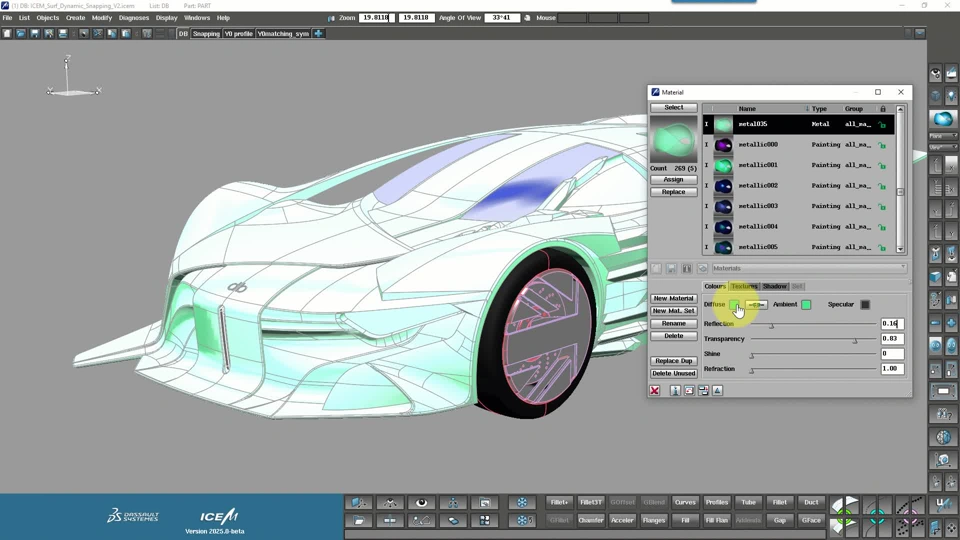Click the ICEM logo in the Material title bar
Viewport: 960px width, 540px height.
point(656,92)
